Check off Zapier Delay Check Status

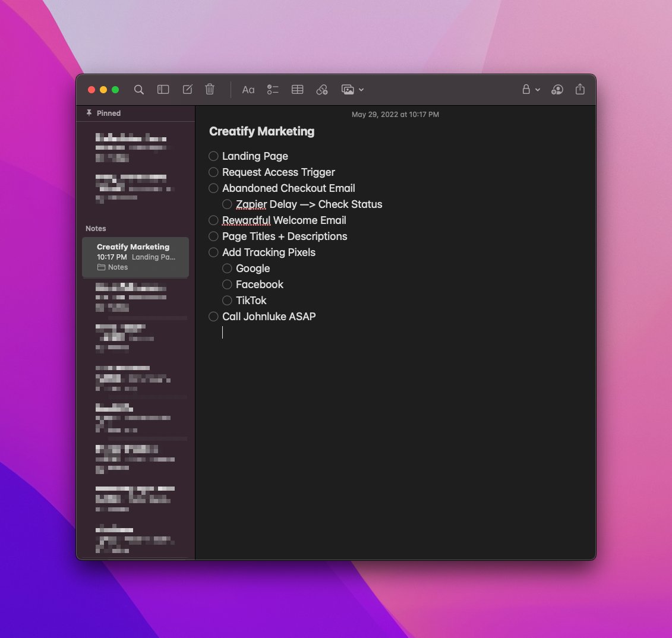(227, 204)
